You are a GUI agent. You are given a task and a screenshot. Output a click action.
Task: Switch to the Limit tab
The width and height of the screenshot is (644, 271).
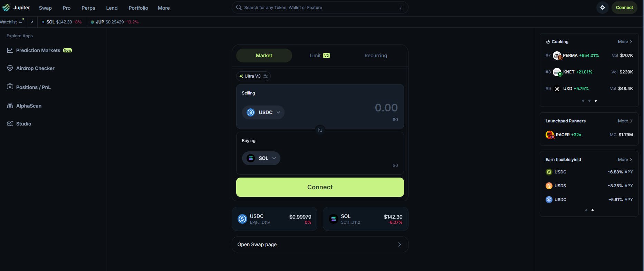click(319, 56)
